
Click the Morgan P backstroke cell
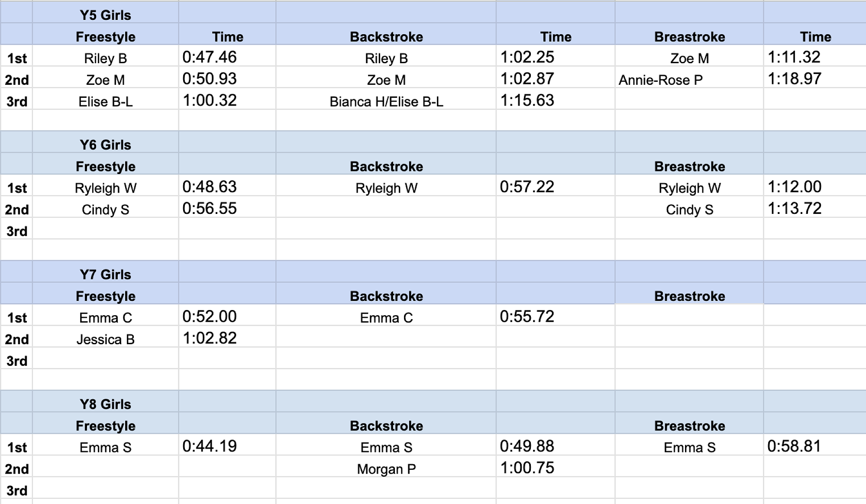[x=386, y=469]
